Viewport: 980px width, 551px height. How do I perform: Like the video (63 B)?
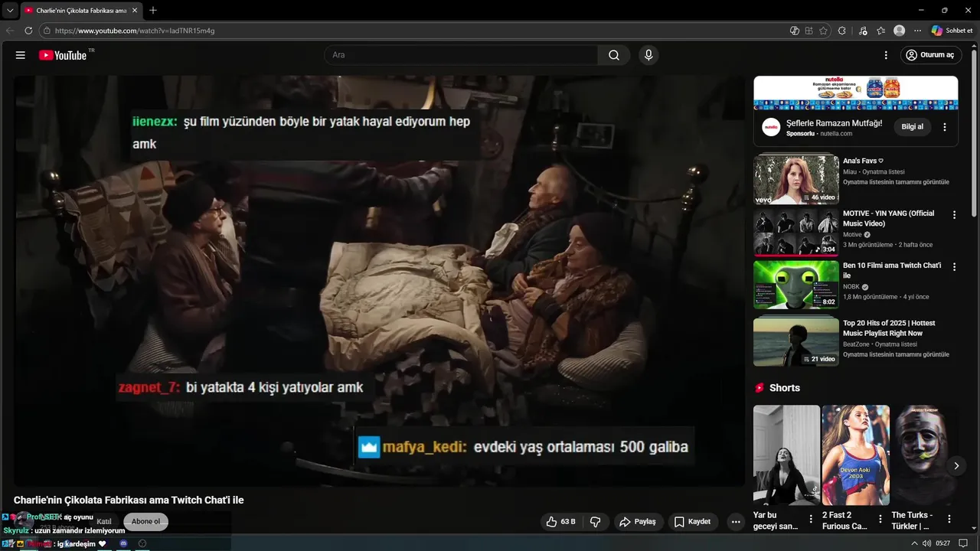coord(560,522)
